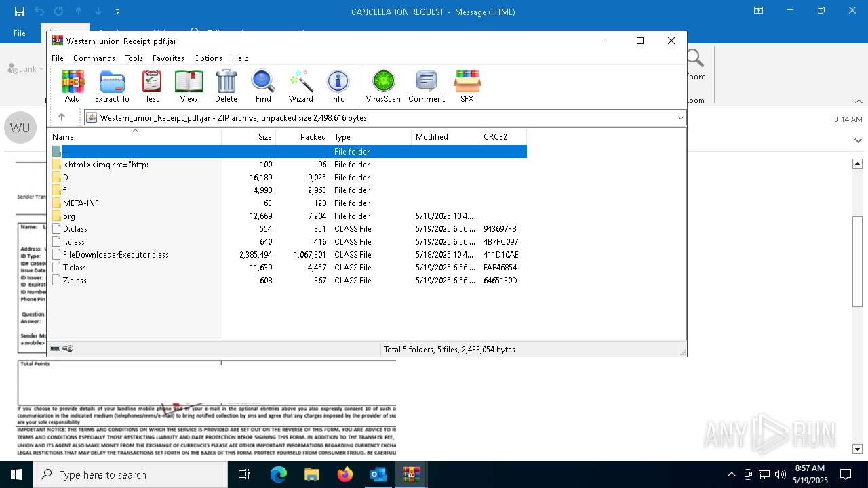Open the Commands menu
Image resolution: width=868 pixels, height=488 pixels.
coord(94,58)
